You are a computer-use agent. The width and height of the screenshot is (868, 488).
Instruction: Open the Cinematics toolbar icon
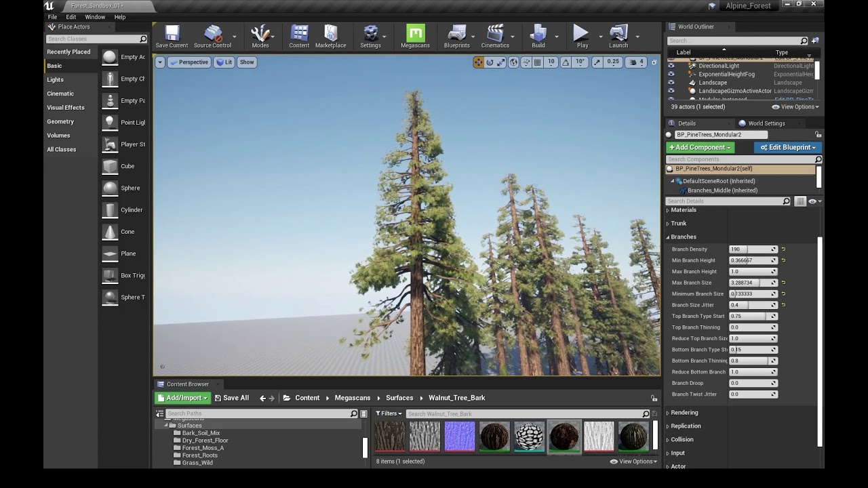tap(495, 37)
